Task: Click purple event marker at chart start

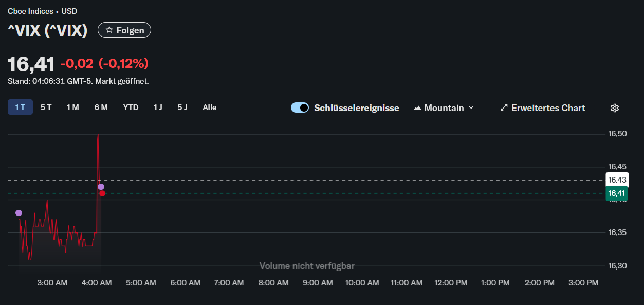Action: point(19,213)
